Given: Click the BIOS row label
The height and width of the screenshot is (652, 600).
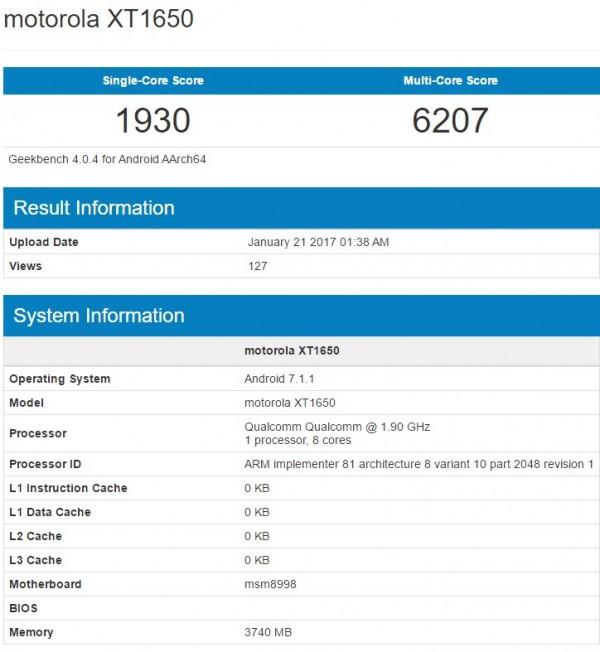Looking at the screenshot, I should [24, 608].
